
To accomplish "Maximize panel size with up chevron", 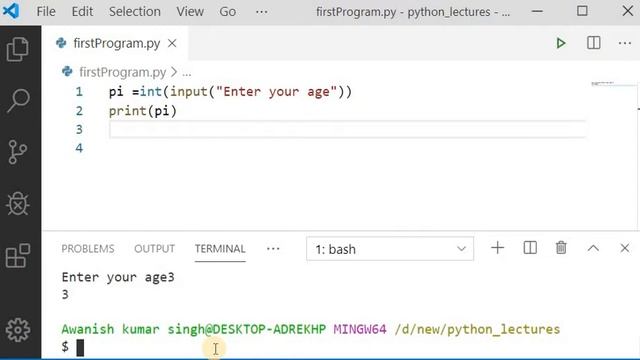I will (593, 248).
